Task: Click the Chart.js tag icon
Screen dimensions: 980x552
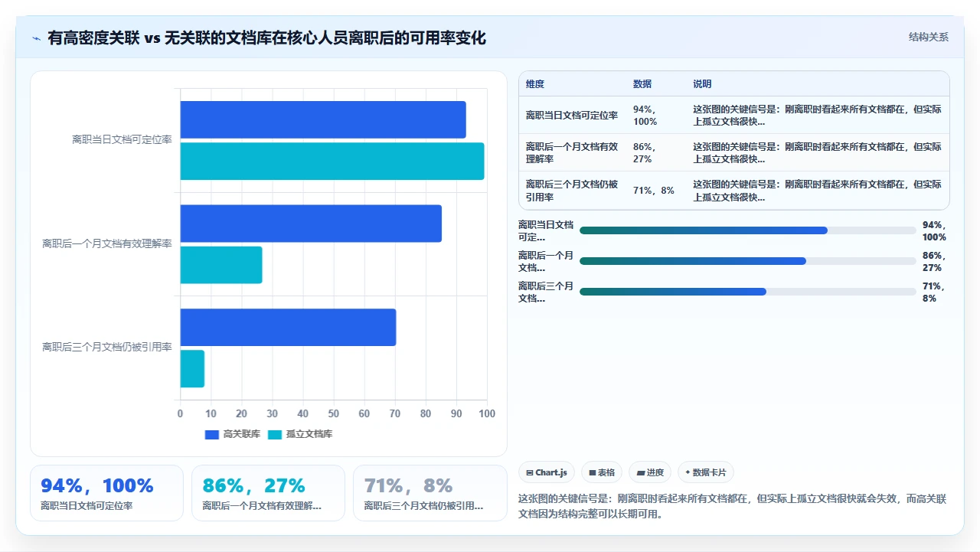Action: 530,473
